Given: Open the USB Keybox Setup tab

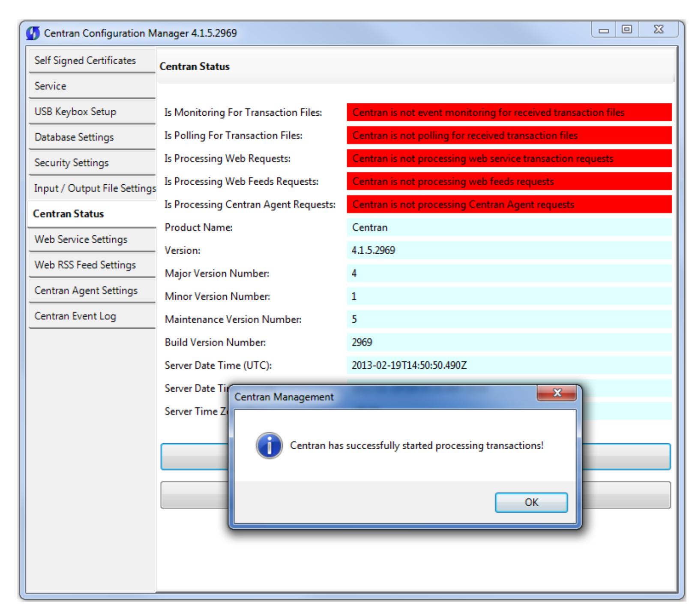Looking at the screenshot, I should pos(92,111).
